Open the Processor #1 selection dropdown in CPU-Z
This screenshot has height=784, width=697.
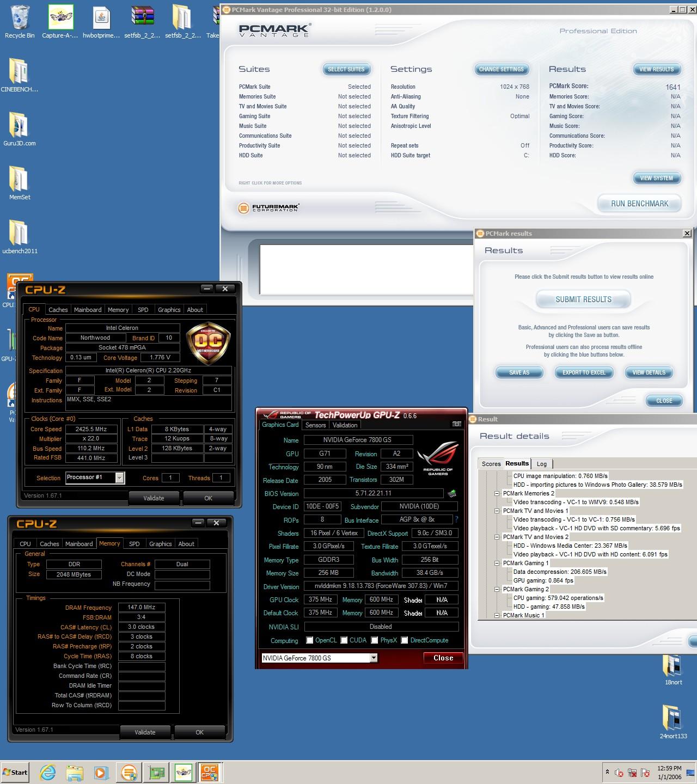pyautogui.click(x=120, y=477)
